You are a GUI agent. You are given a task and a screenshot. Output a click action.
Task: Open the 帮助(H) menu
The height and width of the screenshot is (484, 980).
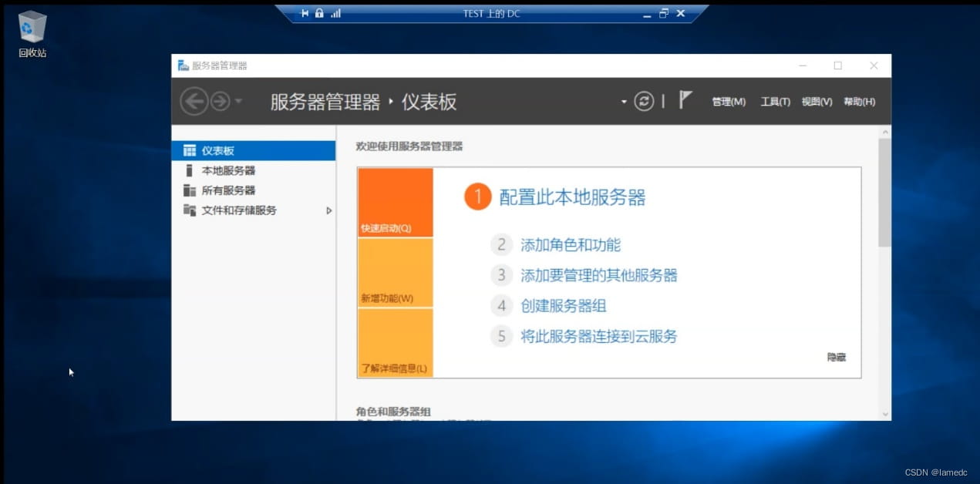[x=859, y=102]
